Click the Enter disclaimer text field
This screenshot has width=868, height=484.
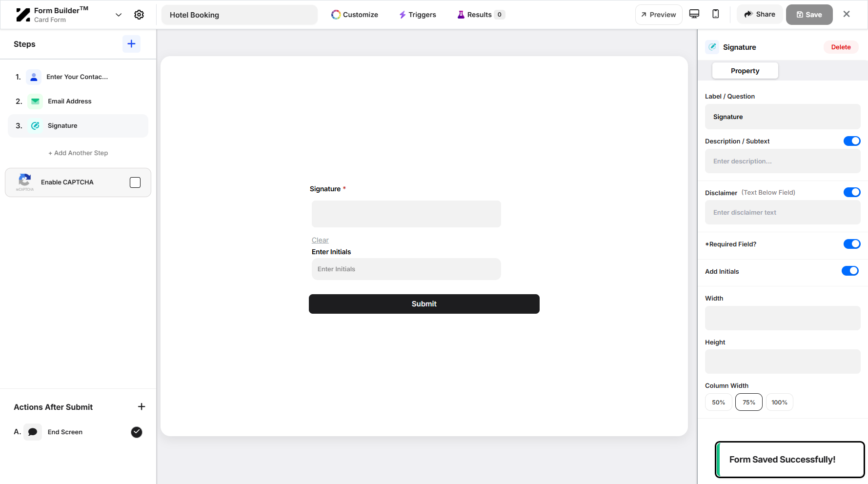point(783,212)
